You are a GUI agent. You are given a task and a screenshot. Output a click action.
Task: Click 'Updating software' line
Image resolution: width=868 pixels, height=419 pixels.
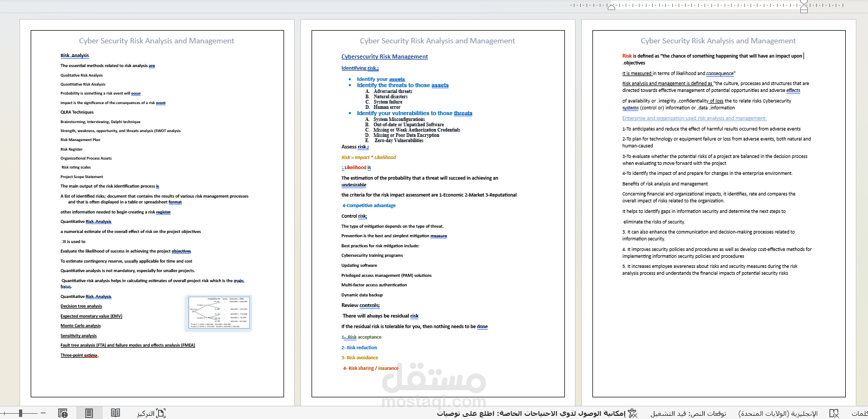click(359, 265)
